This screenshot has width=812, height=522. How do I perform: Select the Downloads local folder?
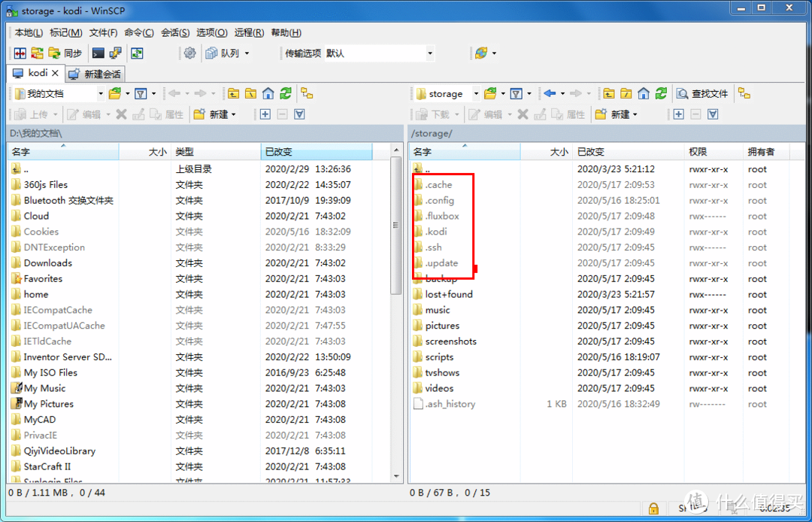(x=47, y=263)
